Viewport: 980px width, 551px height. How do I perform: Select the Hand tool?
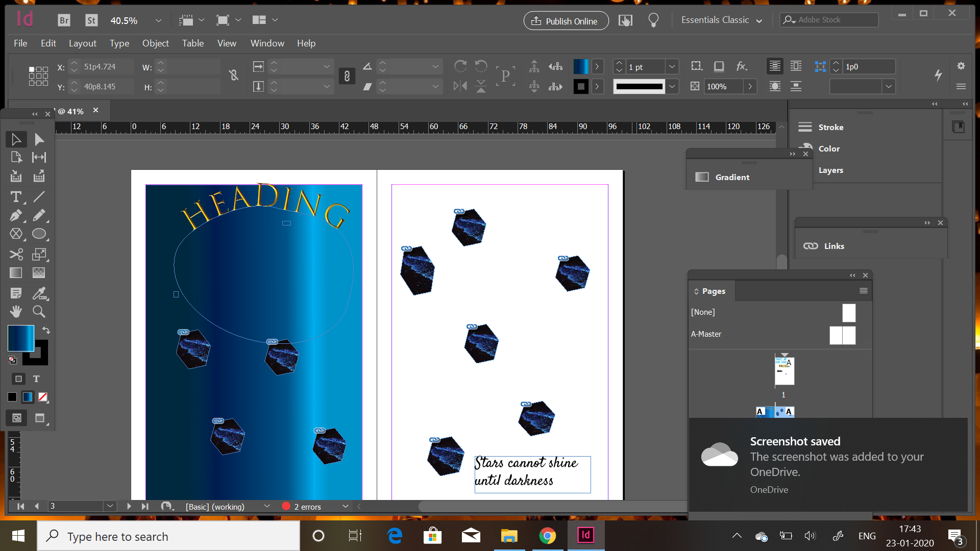[x=16, y=311]
